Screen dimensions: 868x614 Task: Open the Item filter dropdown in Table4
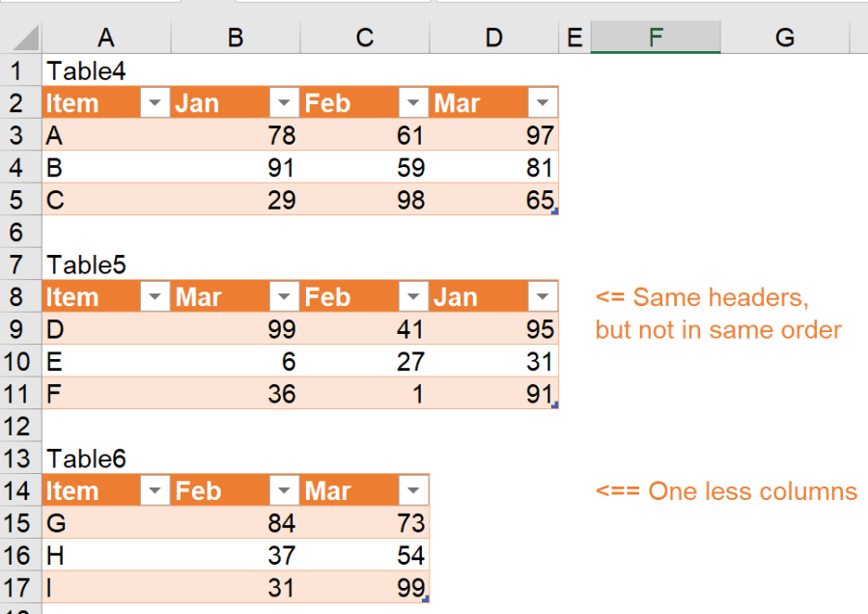click(154, 103)
